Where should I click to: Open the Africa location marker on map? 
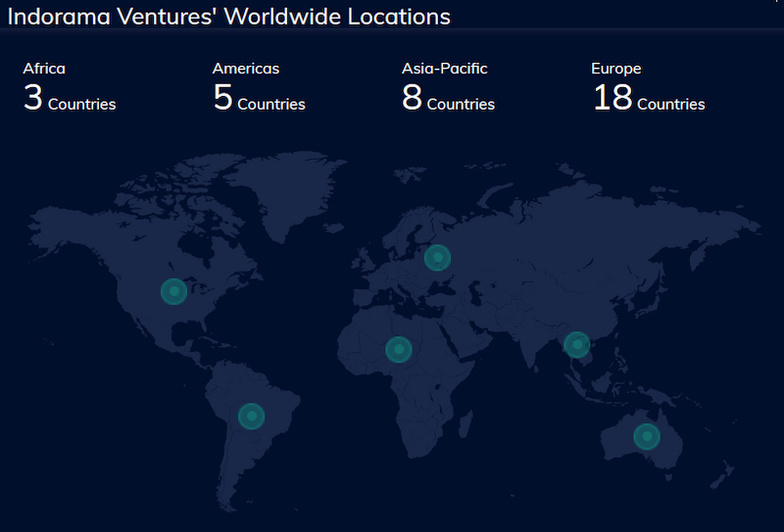(399, 350)
